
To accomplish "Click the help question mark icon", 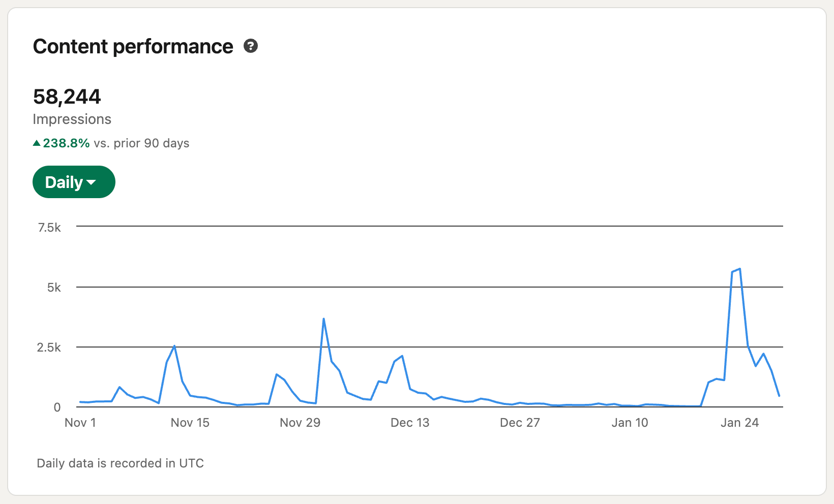I will [x=251, y=46].
